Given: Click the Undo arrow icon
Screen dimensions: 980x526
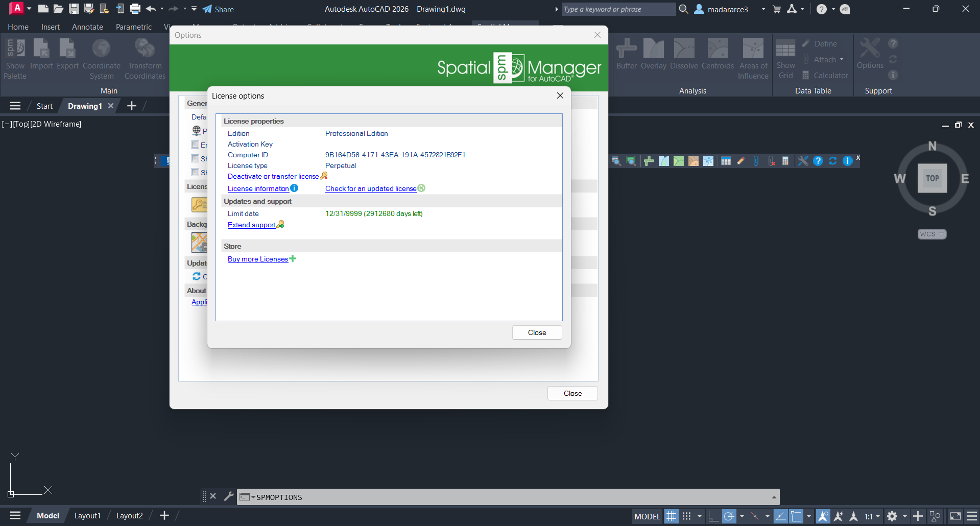Looking at the screenshot, I should [151, 9].
